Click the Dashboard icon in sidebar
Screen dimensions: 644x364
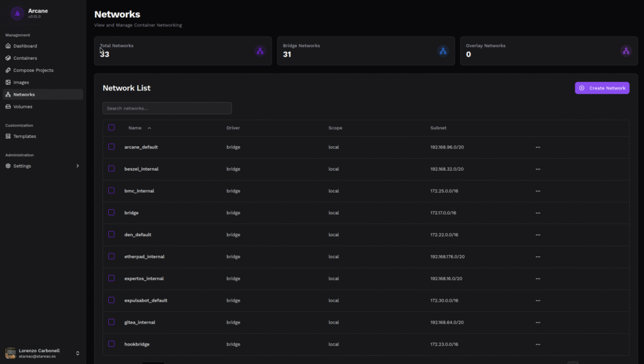(8, 46)
